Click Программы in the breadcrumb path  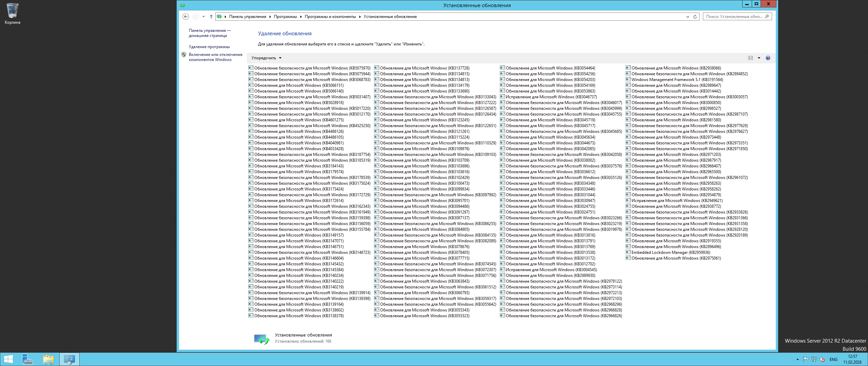click(x=285, y=17)
